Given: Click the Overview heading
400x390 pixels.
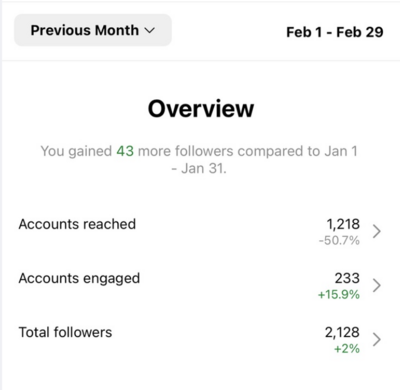Looking at the screenshot, I should (x=201, y=109).
